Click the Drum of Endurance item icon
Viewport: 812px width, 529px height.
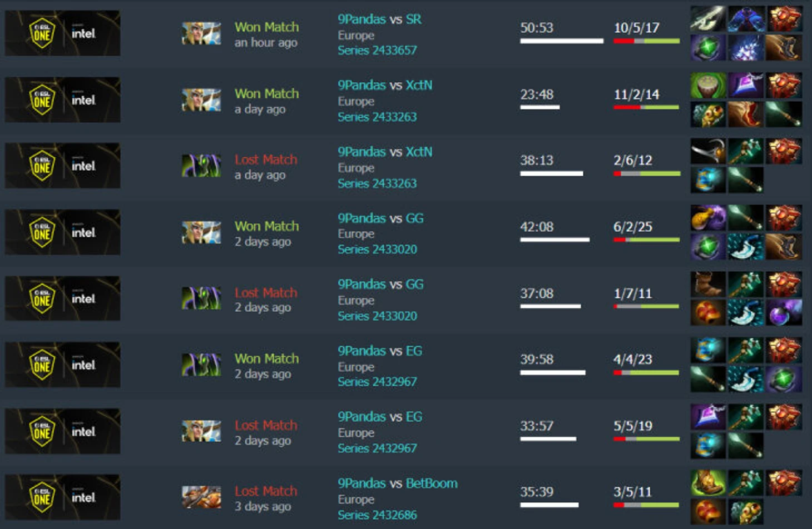tap(708, 86)
